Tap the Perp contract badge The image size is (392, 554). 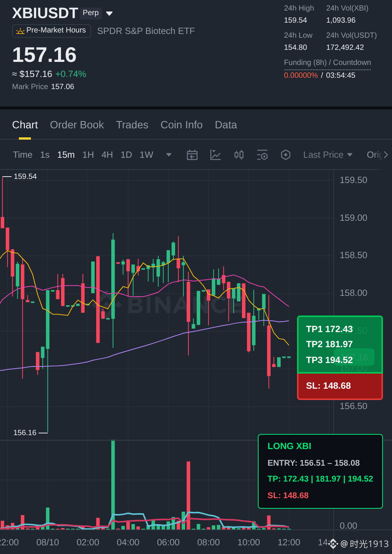click(x=91, y=13)
